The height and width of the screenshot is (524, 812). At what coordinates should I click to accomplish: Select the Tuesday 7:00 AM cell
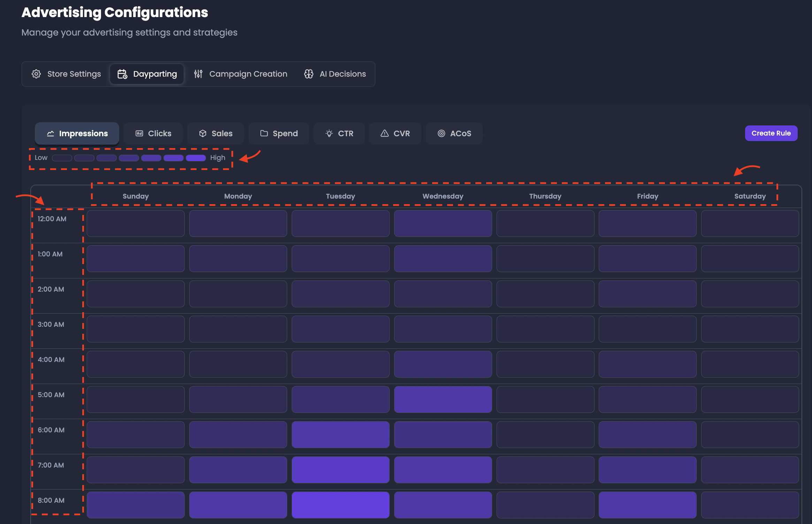click(340, 470)
